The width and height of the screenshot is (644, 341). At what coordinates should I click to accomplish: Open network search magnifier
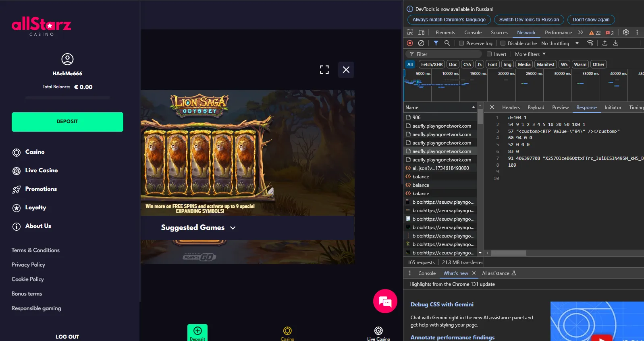(x=447, y=43)
